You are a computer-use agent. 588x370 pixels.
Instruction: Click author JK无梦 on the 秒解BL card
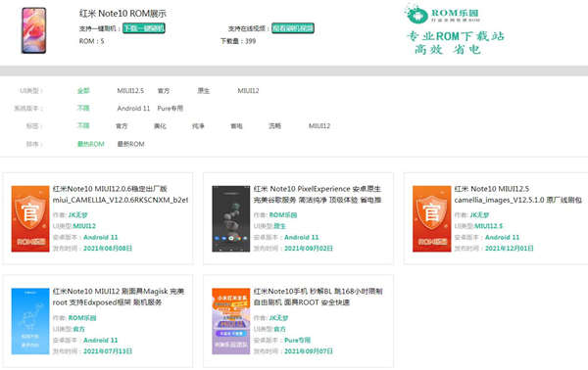click(x=278, y=318)
